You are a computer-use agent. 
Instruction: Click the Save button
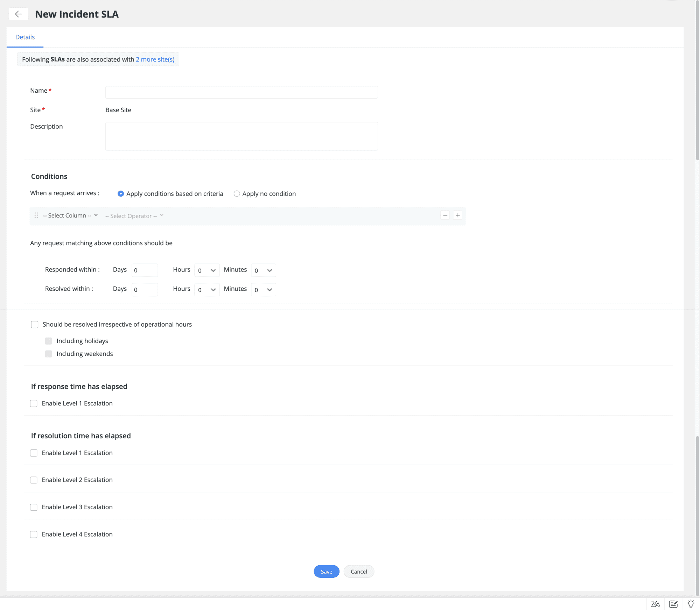pyautogui.click(x=326, y=571)
